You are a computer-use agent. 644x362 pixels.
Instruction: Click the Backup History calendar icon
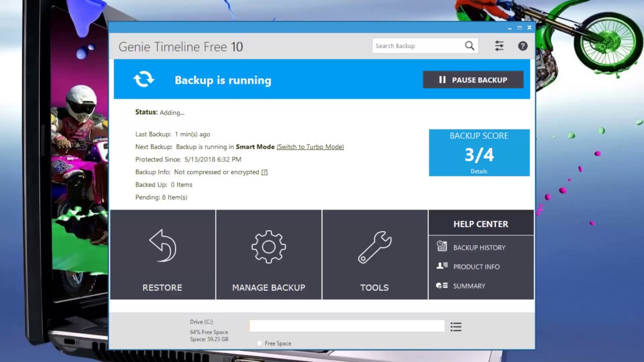(442, 246)
